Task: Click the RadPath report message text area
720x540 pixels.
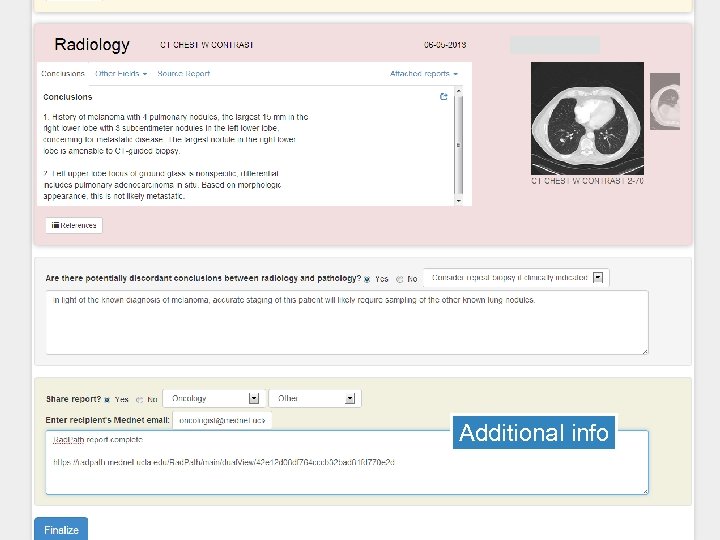Action: pyautogui.click(x=347, y=462)
